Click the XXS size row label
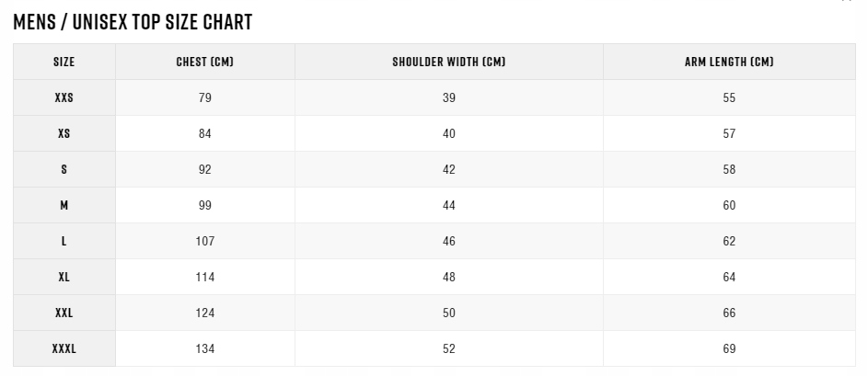 point(64,98)
